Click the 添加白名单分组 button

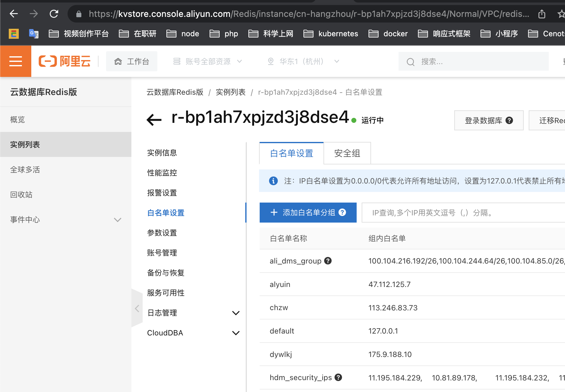tap(308, 213)
